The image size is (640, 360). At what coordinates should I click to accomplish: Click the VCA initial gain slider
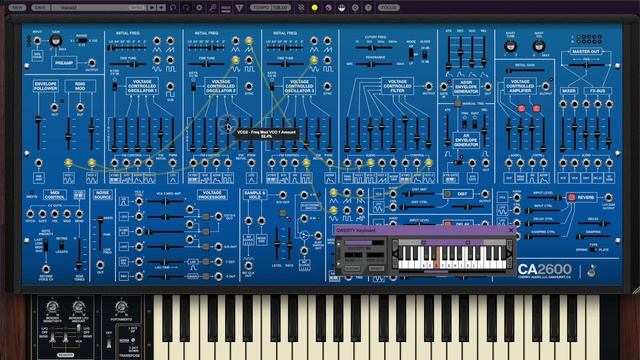coord(525,70)
